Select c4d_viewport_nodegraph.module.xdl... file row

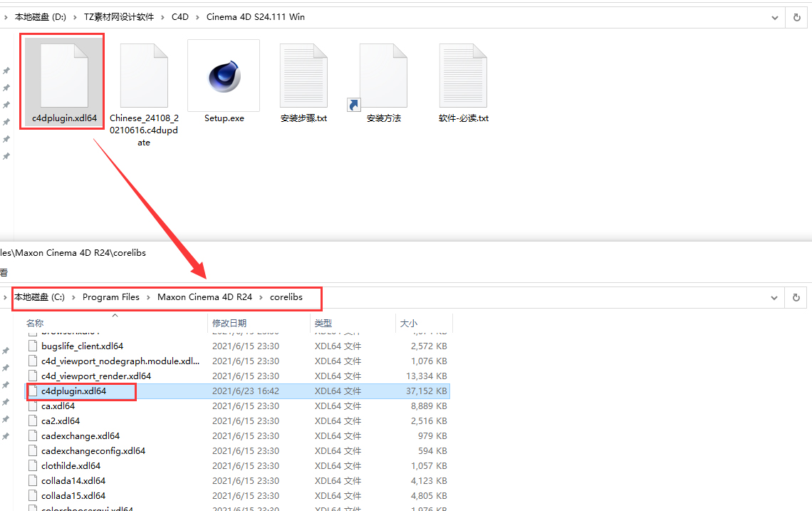click(237, 361)
